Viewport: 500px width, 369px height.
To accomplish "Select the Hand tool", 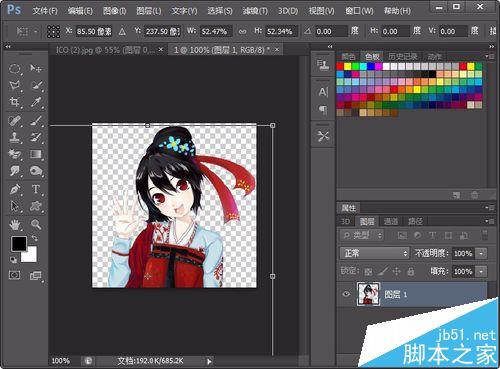I will tap(14, 225).
